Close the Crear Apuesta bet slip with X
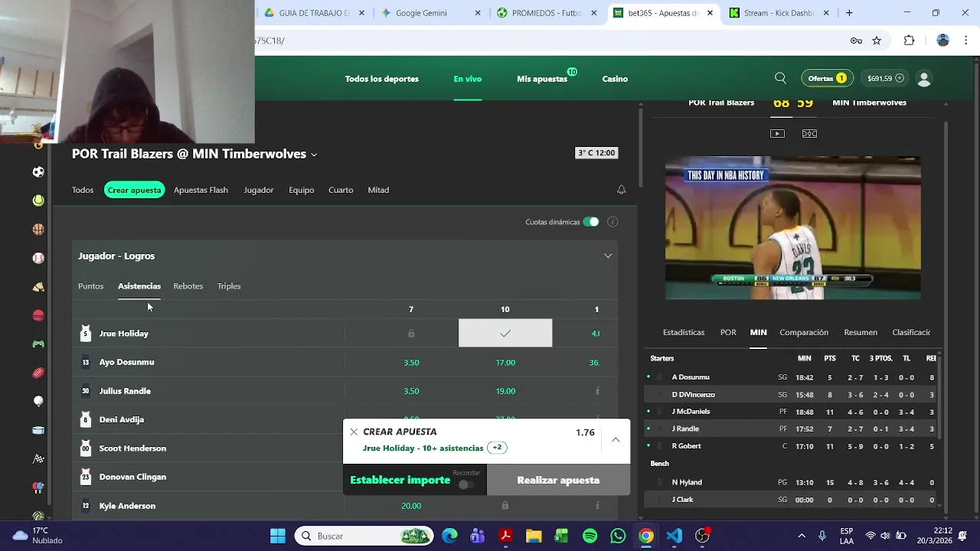 click(x=354, y=432)
